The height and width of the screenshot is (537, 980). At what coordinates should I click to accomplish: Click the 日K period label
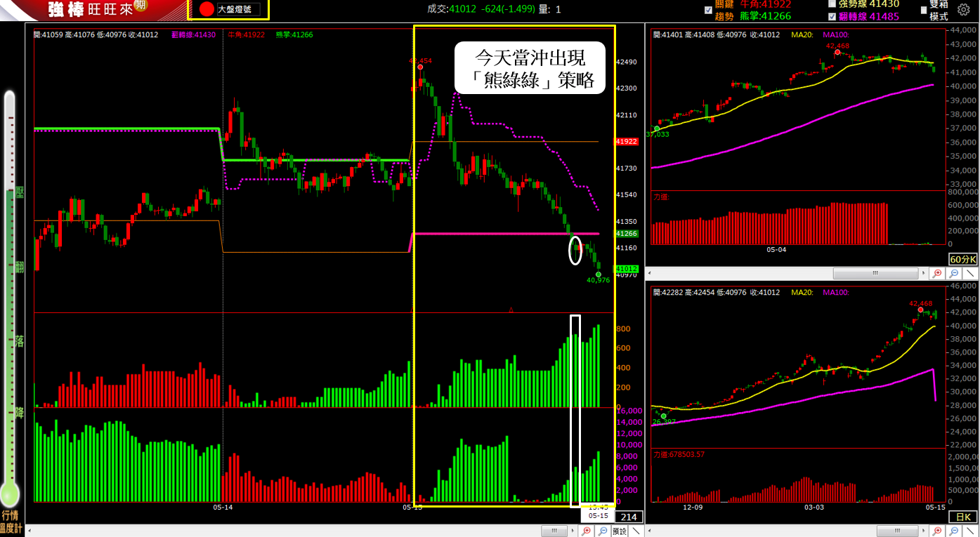pyautogui.click(x=962, y=517)
